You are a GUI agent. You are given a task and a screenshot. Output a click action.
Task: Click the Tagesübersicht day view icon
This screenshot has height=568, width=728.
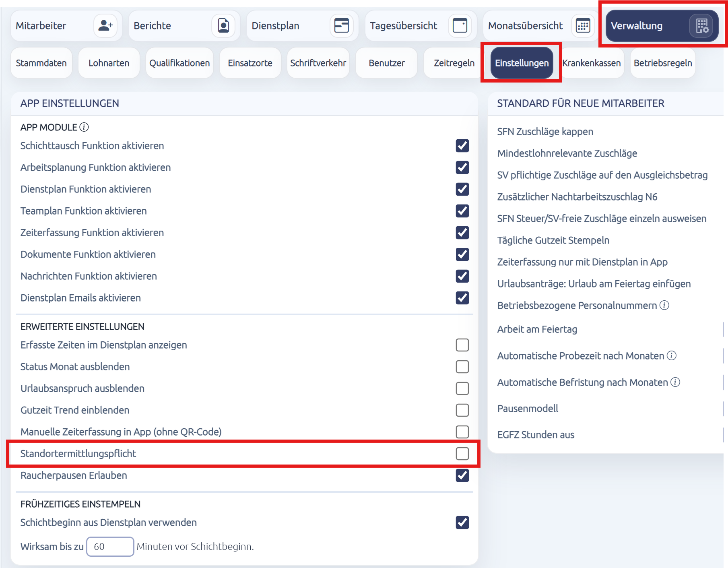[x=460, y=26]
